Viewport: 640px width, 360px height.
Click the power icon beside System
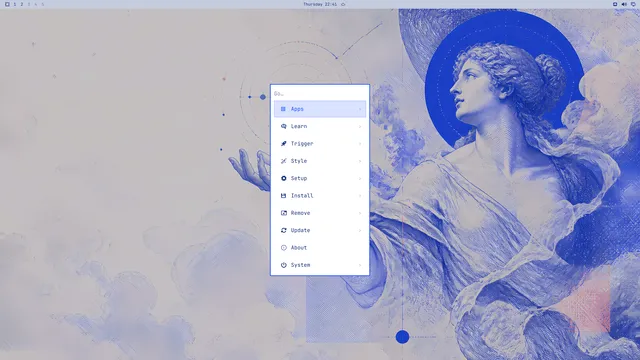coord(283,265)
